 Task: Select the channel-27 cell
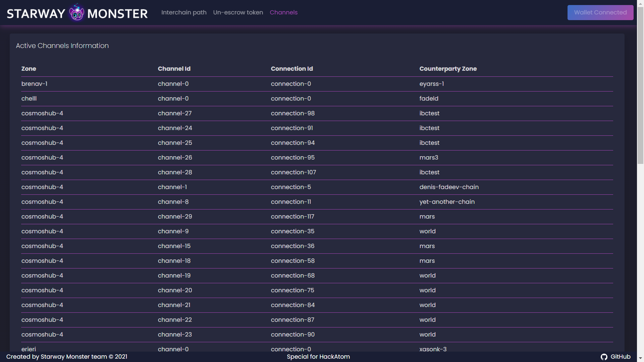coord(175,113)
